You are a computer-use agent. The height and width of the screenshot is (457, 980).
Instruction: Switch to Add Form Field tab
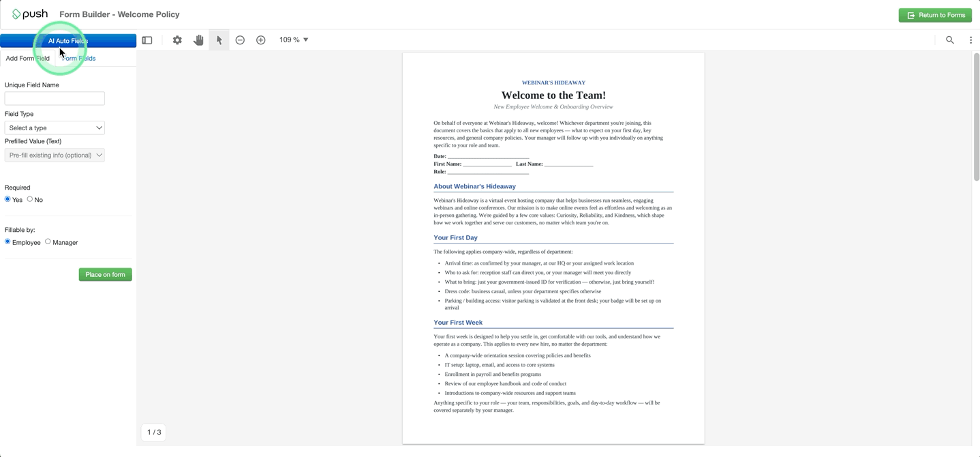click(28, 58)
